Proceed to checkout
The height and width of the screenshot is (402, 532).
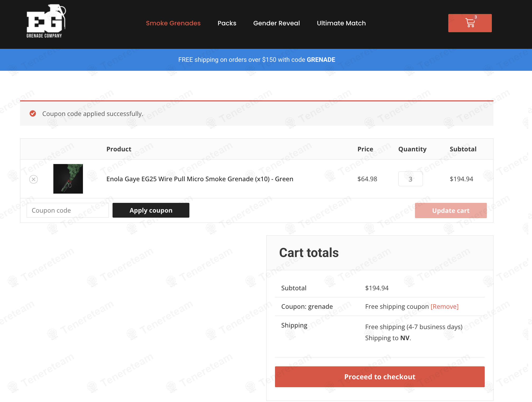380,377
